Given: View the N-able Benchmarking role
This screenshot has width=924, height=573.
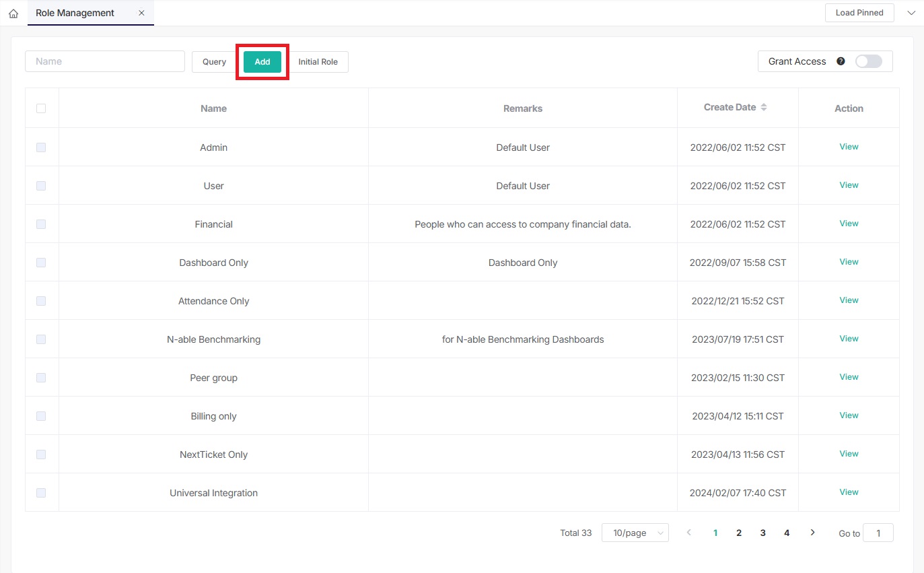Looking at the screenshot, I should coord(849,339).
